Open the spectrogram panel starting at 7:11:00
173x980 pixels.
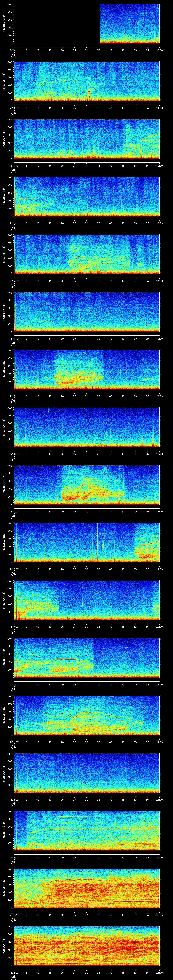pos(87,139)
